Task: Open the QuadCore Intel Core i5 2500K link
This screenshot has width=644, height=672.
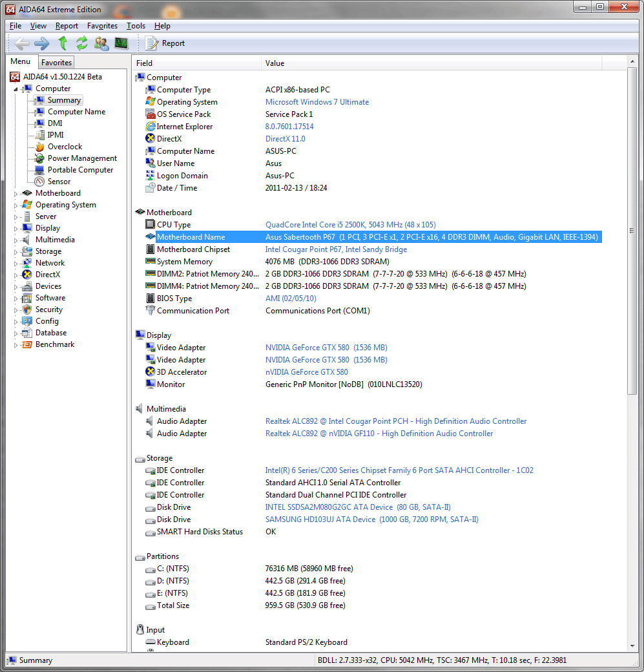Action: (x=351, y=225)
